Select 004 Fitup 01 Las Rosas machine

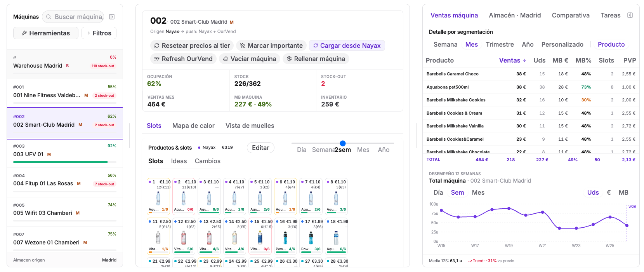(65, 183)
